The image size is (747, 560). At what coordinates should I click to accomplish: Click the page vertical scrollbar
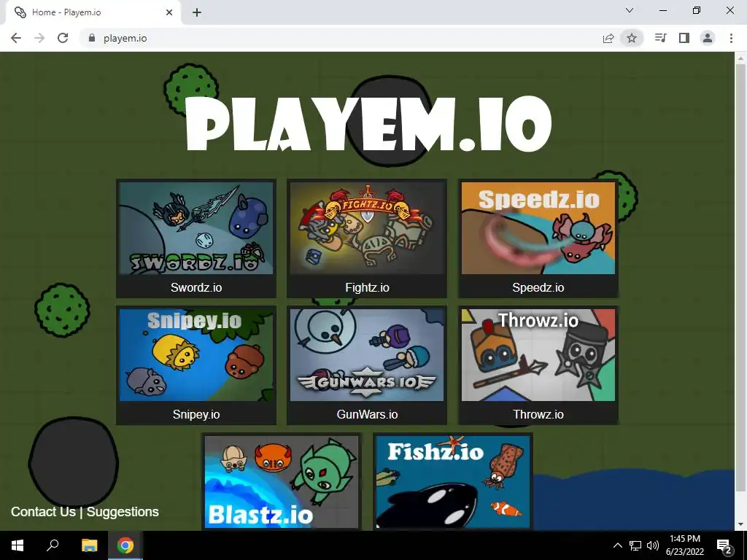[x=740, y=276]
